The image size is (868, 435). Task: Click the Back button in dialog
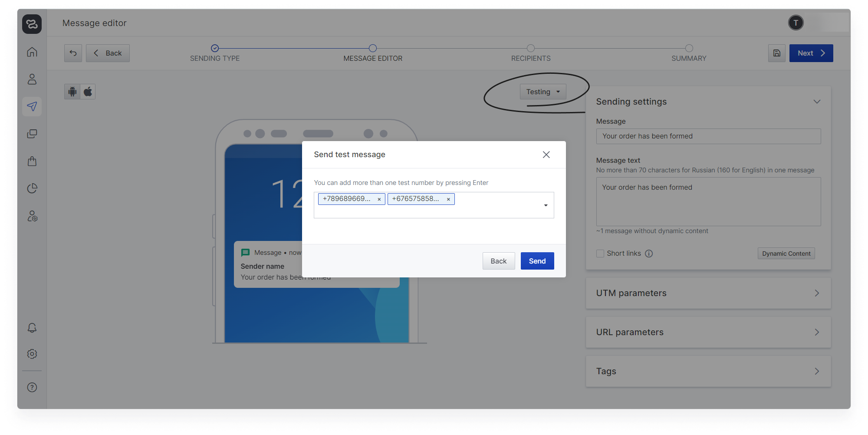coord(499,261)
